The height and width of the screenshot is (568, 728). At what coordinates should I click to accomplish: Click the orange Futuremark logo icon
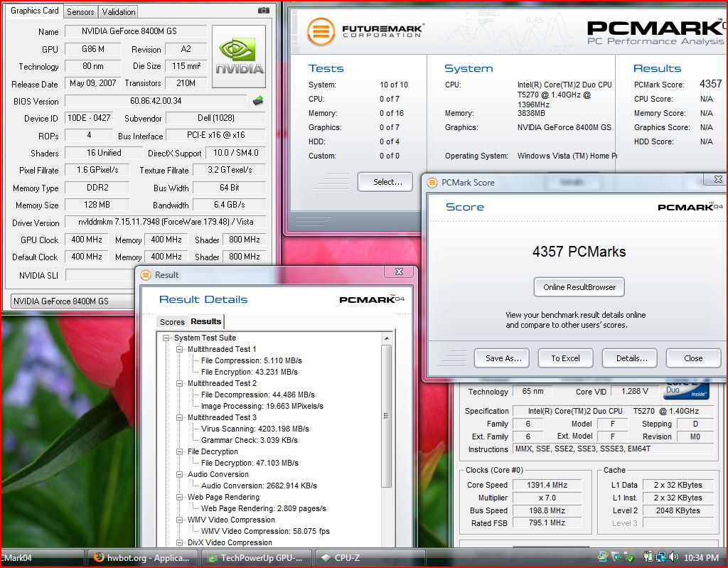pos(321,31)
